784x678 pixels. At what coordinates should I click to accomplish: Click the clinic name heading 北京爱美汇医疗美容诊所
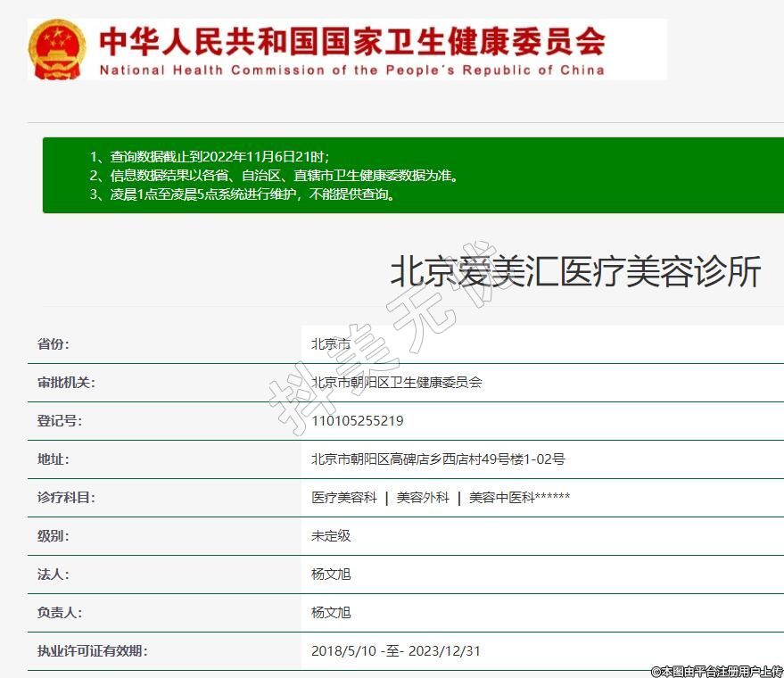(x=575, y=273)
